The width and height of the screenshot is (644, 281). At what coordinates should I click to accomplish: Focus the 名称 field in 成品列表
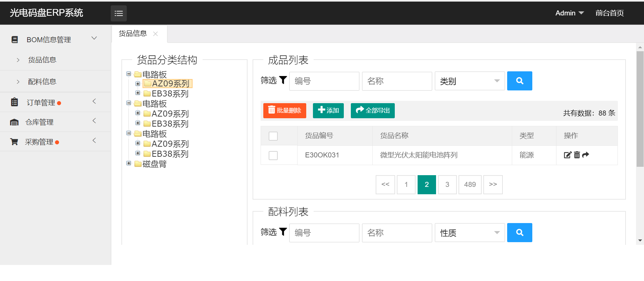[x=397, y=81]
